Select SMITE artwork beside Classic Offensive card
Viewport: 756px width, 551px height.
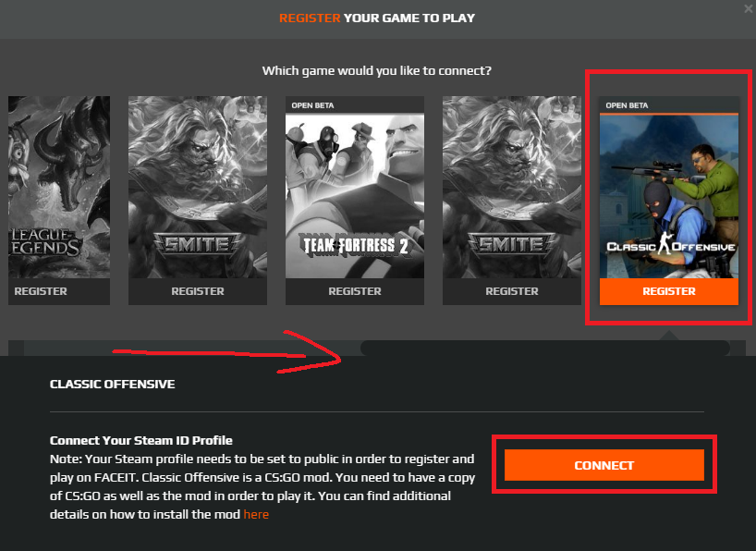(x=512, y=187)
